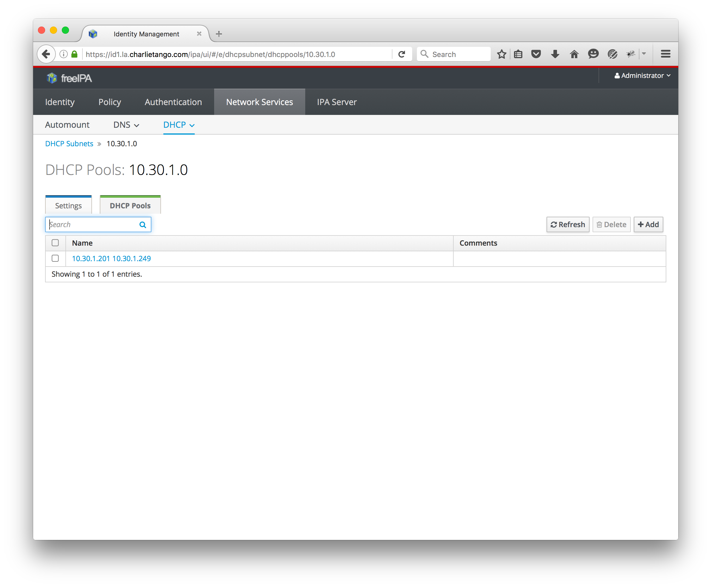Viewport: 712px width, 588px height.
Task: Check the 10.30.1.201 pool row checkbox
Action: click(x=55, y=258)
